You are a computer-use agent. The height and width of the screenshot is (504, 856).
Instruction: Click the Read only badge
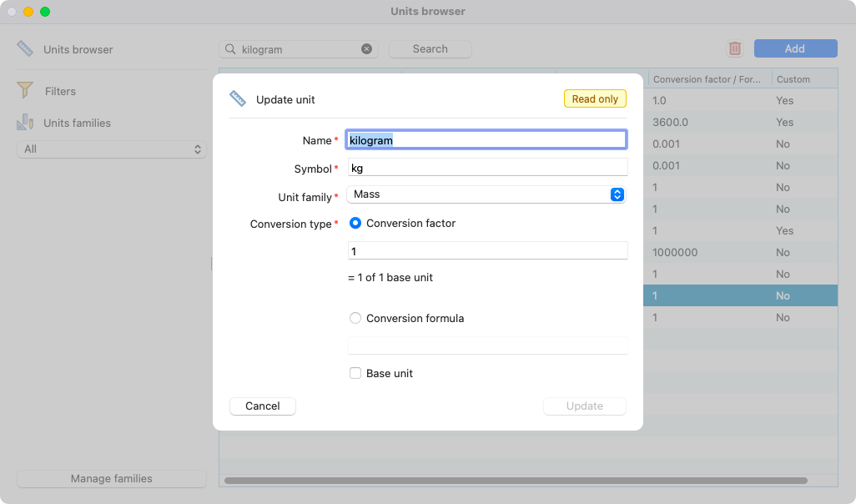595,98
